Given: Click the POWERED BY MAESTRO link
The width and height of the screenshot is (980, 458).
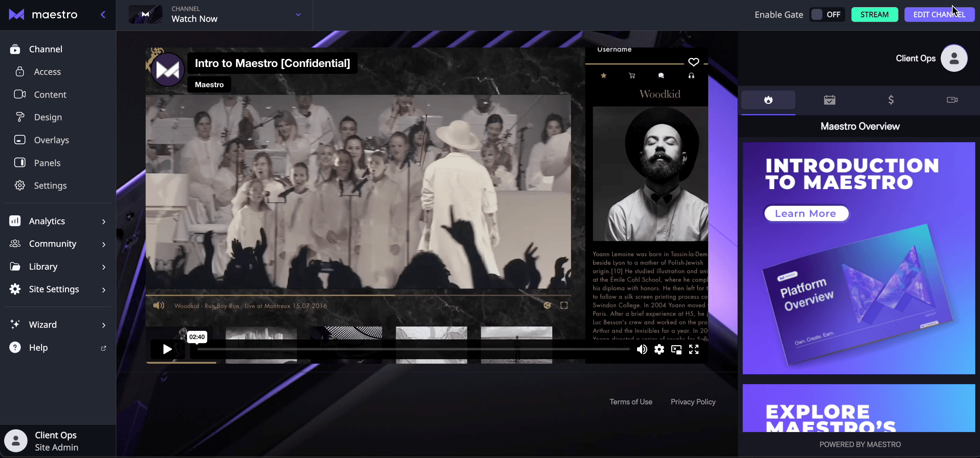Looking at the screenshot, I should tap(860, 444).
